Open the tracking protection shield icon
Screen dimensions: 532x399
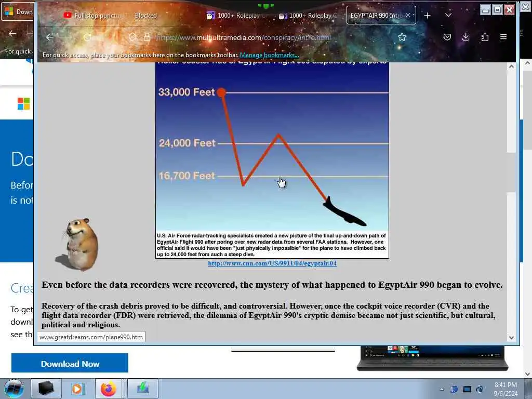(132, 37)
